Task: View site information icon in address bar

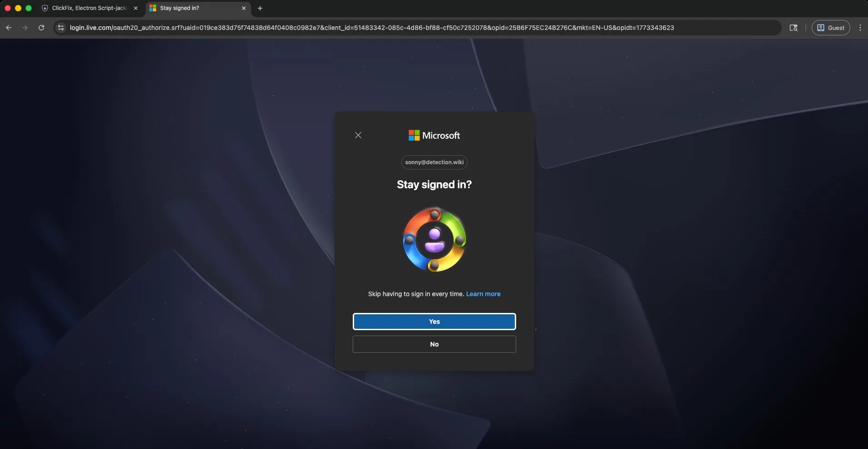Action: pyautogui.click(x=61, y=28)
